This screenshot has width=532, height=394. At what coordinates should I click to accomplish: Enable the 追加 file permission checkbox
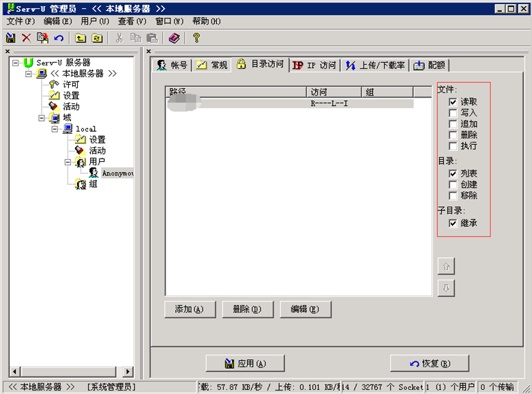[x=453, y=124]
